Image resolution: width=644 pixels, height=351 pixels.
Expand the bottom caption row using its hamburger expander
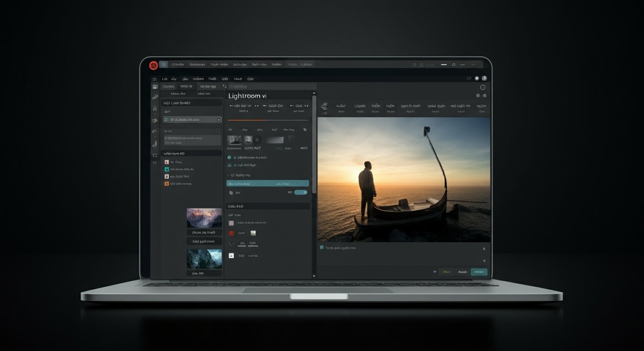484,248
